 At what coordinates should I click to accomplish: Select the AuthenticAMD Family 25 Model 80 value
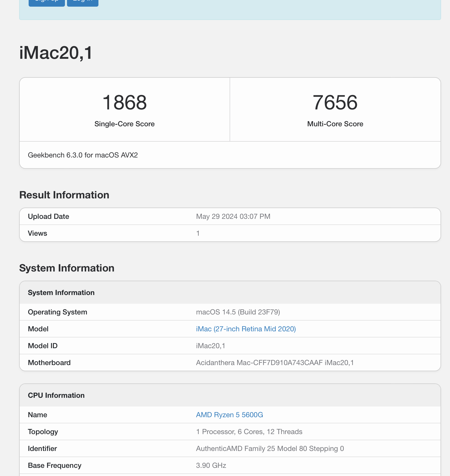pos(270,449)
